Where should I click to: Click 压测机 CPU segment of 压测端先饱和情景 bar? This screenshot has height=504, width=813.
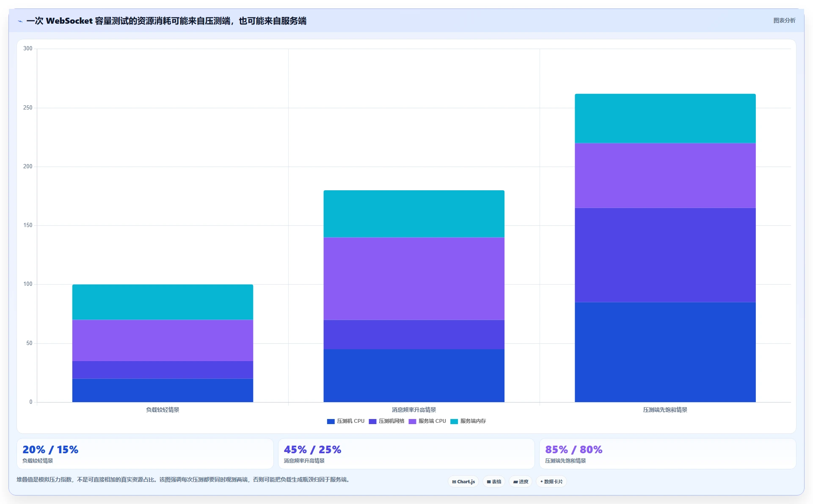click(x=665, y=352)
